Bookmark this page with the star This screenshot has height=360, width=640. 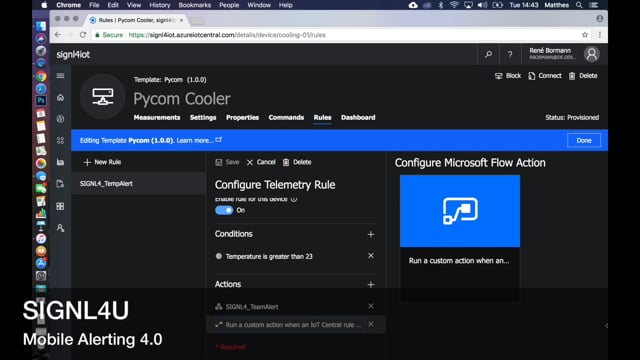[x=585, y=35]
